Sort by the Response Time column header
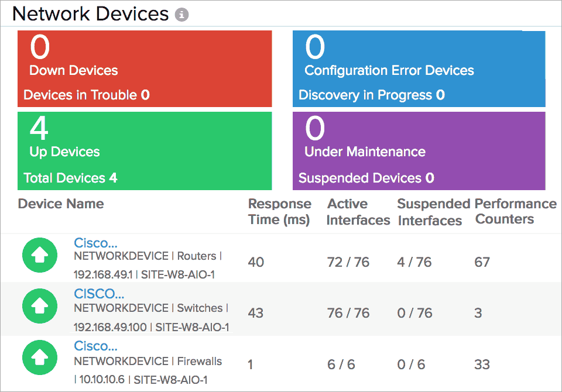 coord(279,211)
